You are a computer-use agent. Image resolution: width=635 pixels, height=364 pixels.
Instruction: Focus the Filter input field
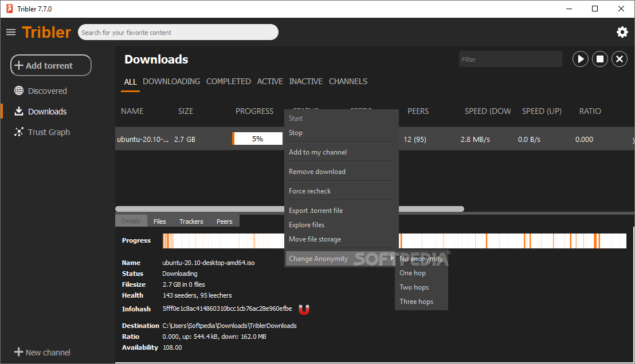(x=510, y=59)
